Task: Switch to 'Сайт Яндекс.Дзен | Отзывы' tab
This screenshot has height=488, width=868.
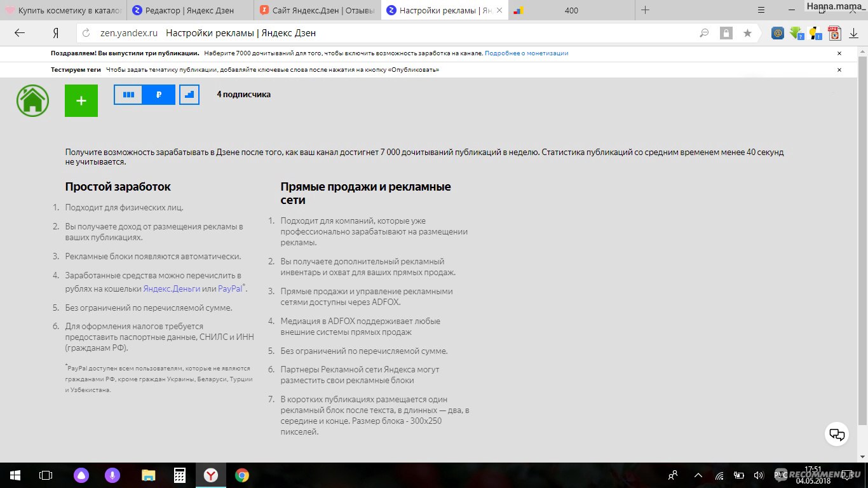Action: (x=318, y=10)
